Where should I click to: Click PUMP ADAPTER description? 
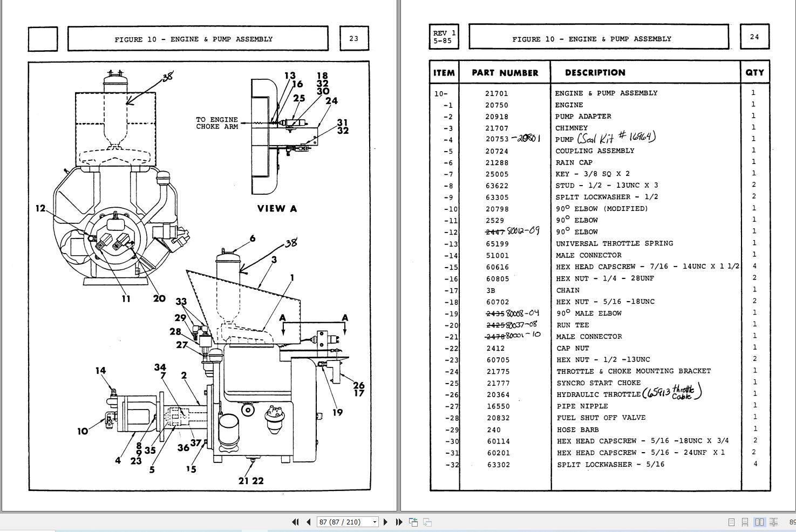click(x=583, y=116)
